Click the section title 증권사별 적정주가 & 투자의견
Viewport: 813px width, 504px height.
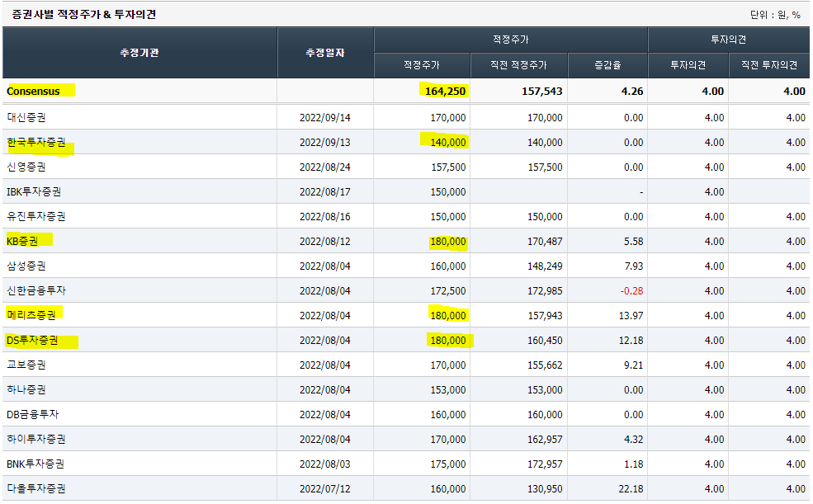83,15
